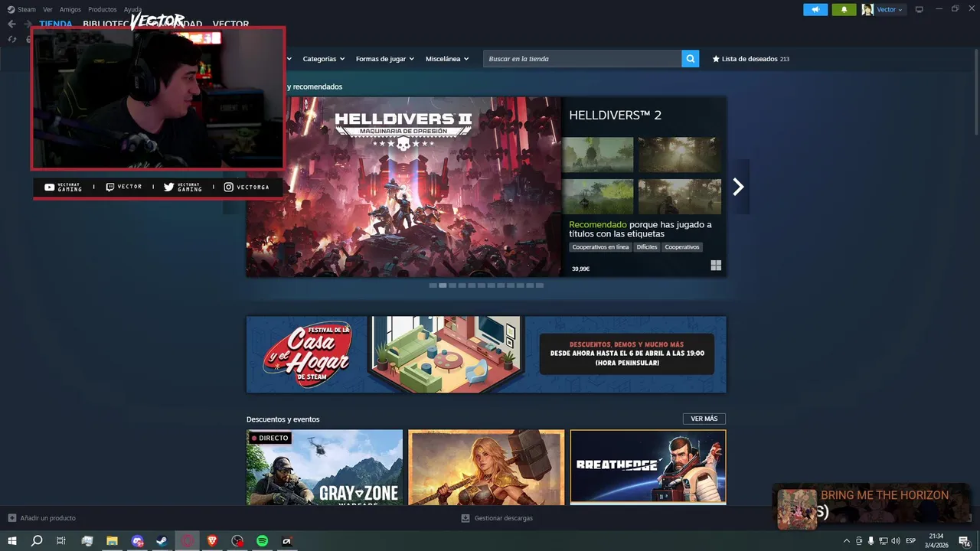Expand the Miscelánea store menu
Screen dimensions: 980x551
point(447,59)
